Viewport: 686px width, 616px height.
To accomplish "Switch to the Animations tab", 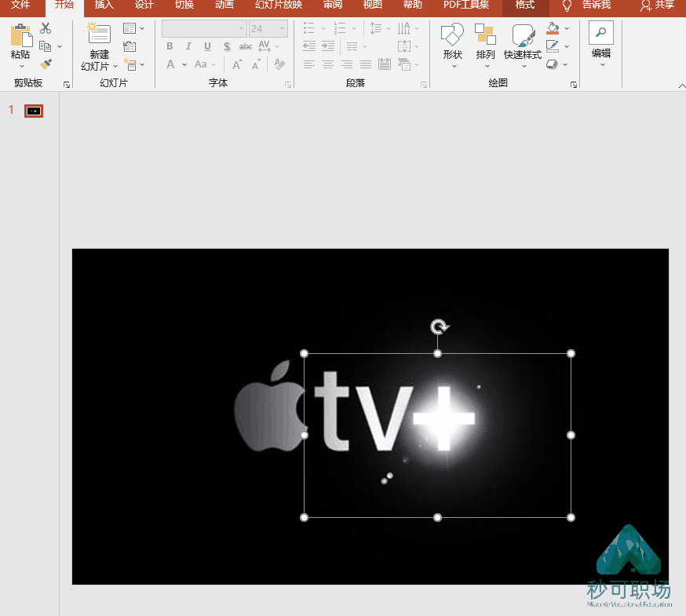I will (224, 5).
